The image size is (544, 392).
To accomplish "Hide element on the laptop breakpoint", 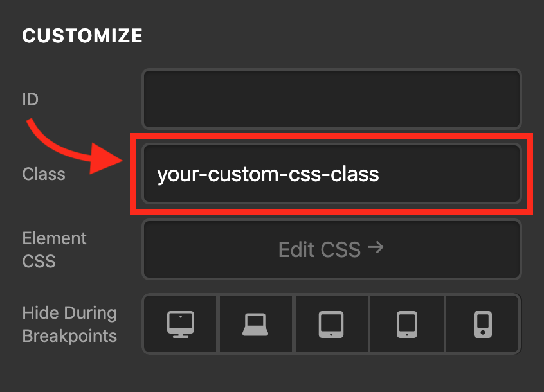I will click(x=255, y=324).
